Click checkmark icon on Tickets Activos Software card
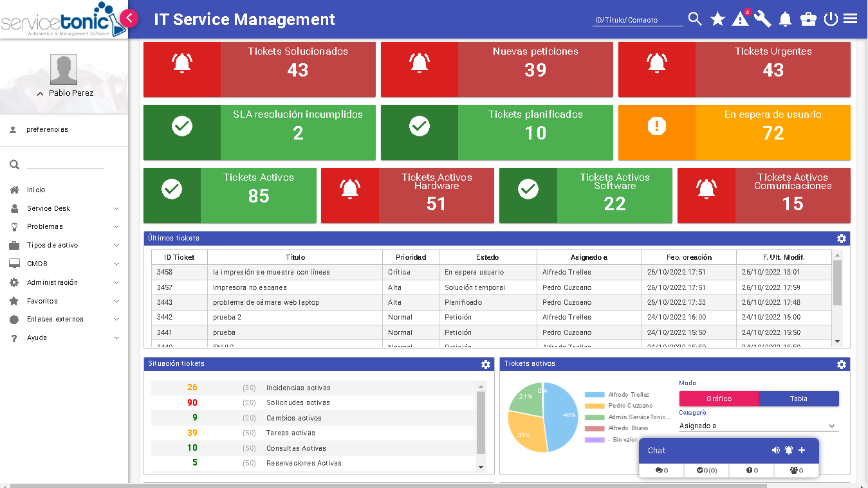The image size is (868, 488). (x=528, y=189)
